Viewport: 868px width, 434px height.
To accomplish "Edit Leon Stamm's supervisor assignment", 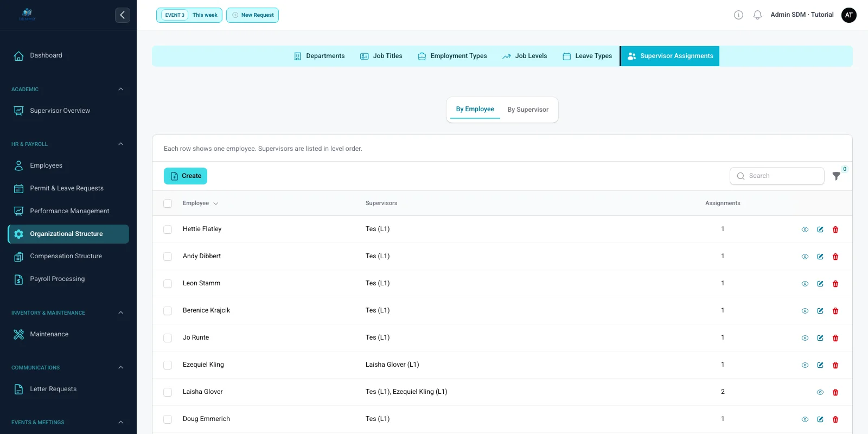I will coord(820,284).
